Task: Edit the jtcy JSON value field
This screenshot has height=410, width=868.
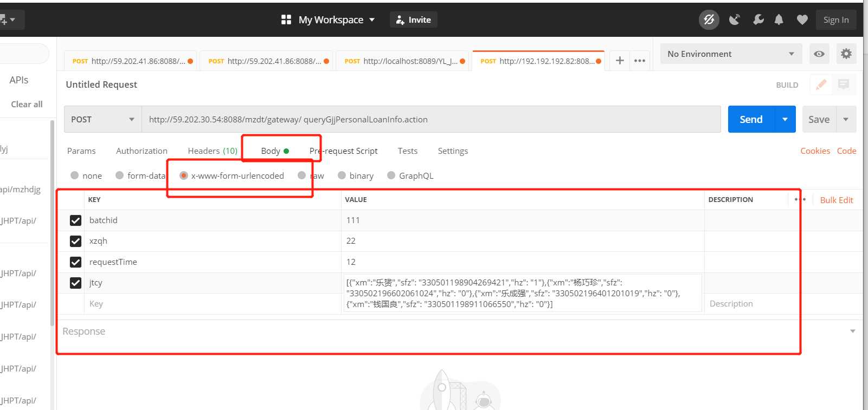Action: pos(523,293)
